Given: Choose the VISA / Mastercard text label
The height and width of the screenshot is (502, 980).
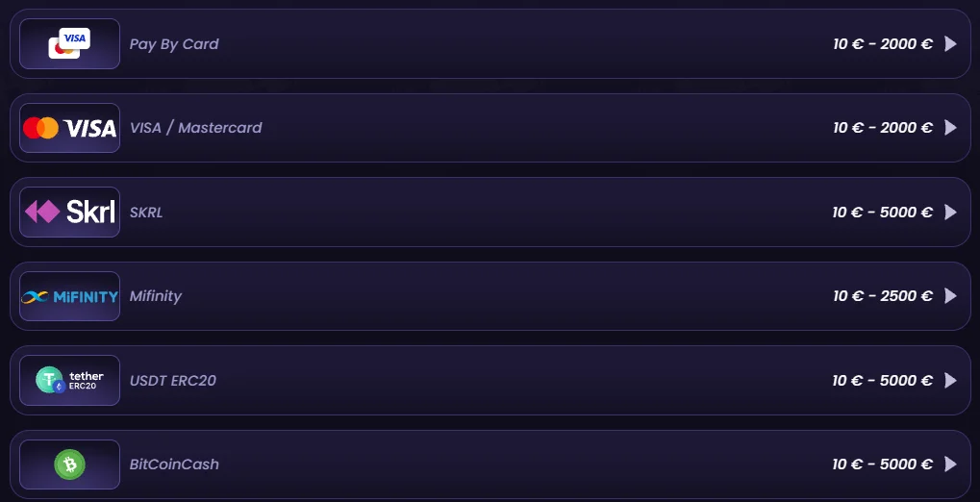Looking at the screenshot, I should [x=195, y=128].
